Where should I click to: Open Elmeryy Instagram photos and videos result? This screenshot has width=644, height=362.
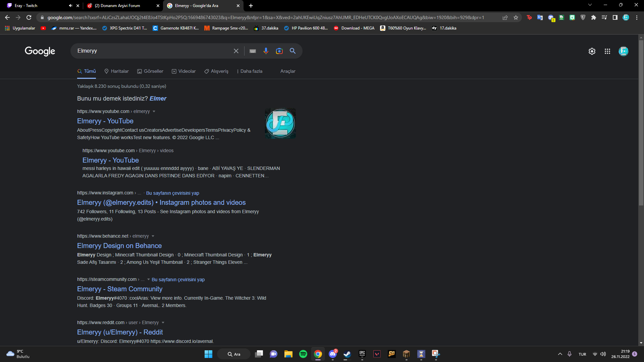point(161,202)
